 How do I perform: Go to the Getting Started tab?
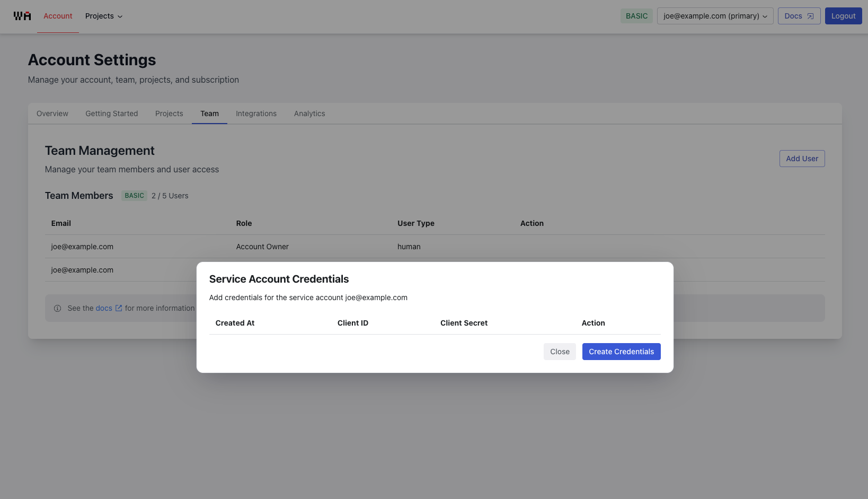coord(111,113)
